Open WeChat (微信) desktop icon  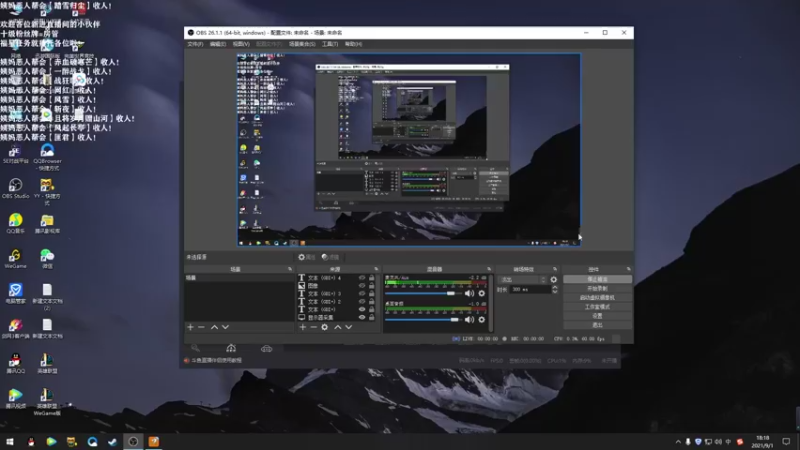[x=47, y=259]
